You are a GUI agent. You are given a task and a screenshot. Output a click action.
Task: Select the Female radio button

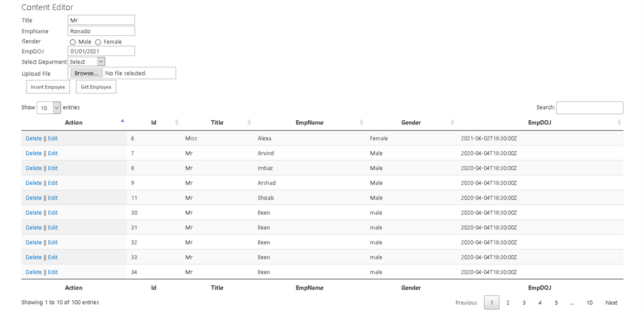98,42
